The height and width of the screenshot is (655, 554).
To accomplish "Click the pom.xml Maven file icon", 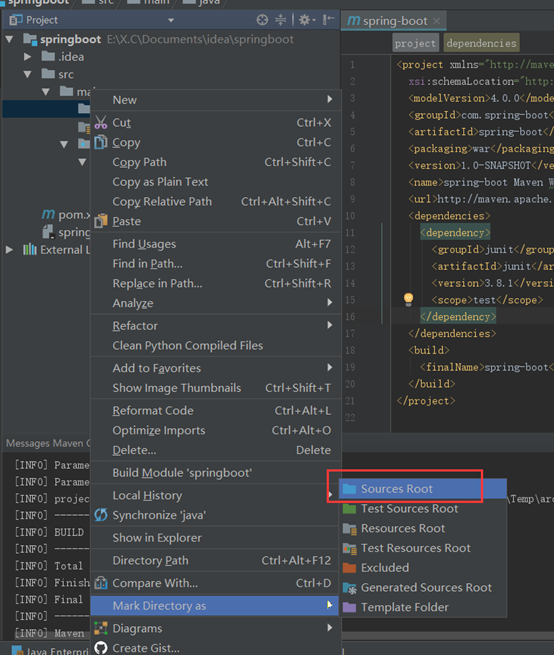I will pyautogui.click(x=48, y=214).
